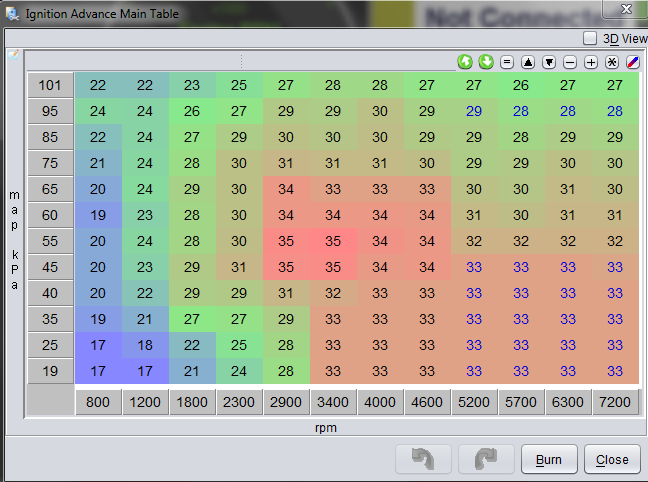Select the 55 kPa map bin header

pos(50,241)
